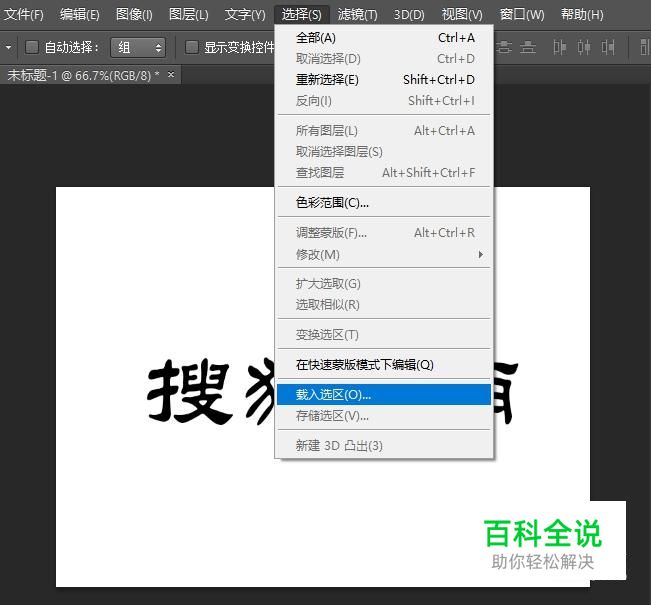
Task: Open the 视图(V) menu
Action: [x=462, y=15]
